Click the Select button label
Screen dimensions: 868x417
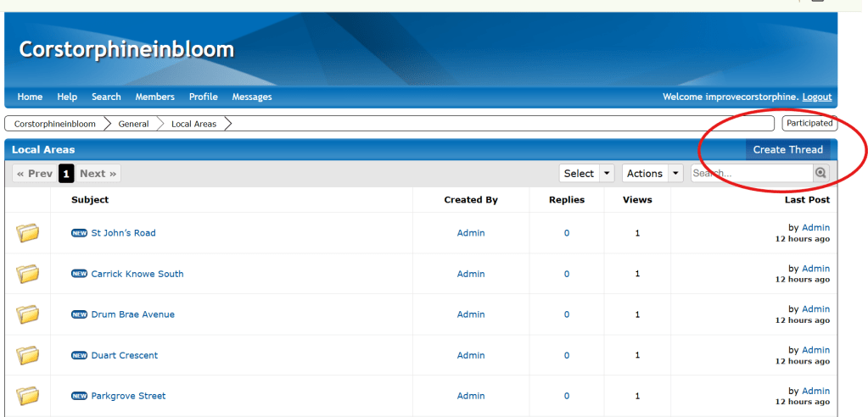coord(579,173)
